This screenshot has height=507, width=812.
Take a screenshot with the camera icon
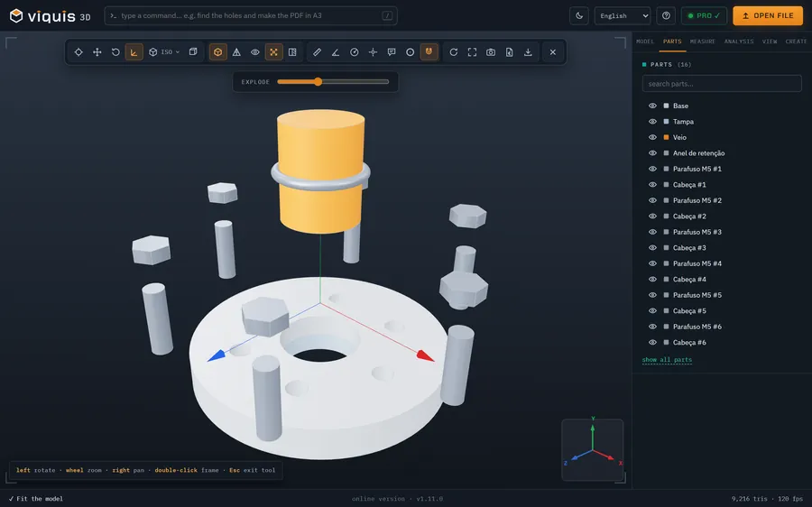(x=491, y=52)
